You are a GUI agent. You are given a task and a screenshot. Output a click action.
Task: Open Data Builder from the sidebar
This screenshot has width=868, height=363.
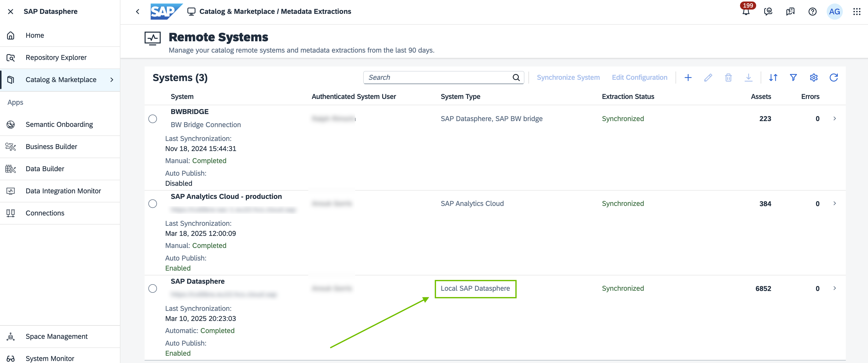(x=45, y=169)
